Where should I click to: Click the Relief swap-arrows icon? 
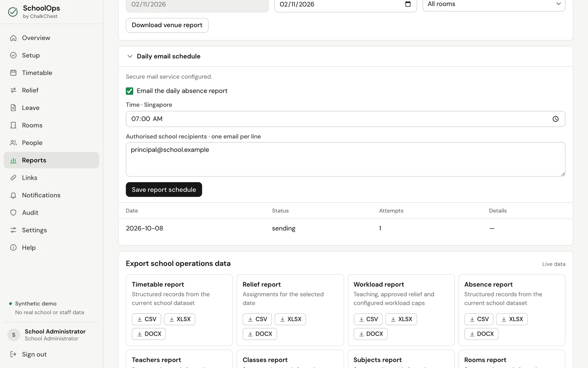[13, 90]
